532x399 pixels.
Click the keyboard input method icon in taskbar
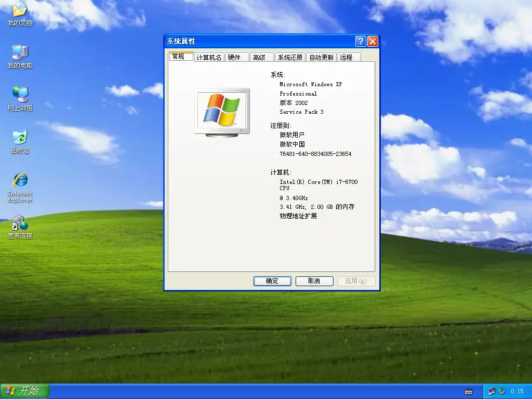pos(469,392)
